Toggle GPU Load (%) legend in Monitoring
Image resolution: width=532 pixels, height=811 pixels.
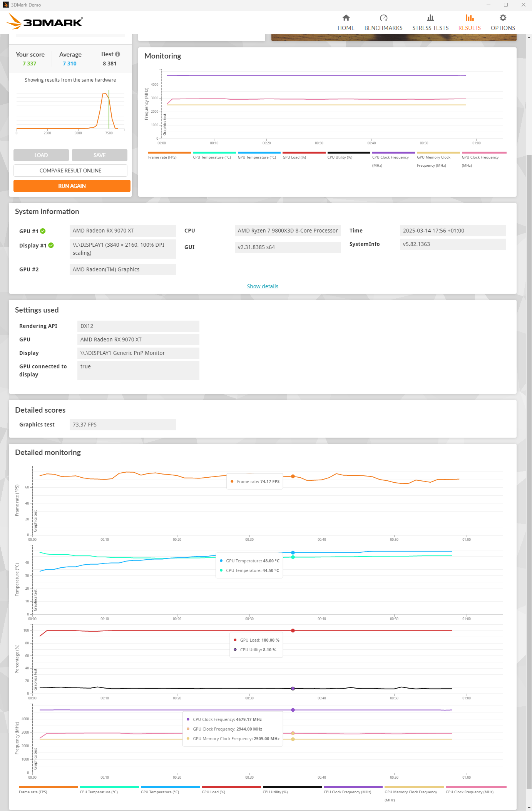tap(304, 155)
